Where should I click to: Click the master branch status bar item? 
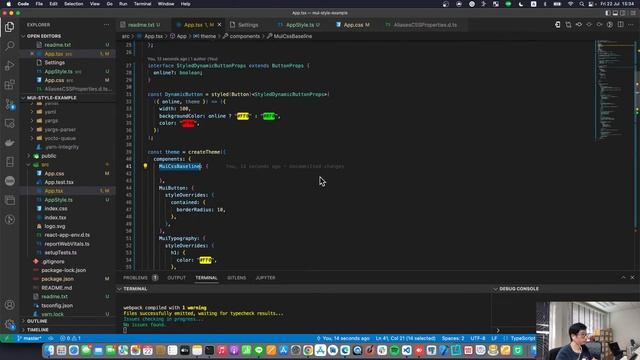(x=29, y=338)
